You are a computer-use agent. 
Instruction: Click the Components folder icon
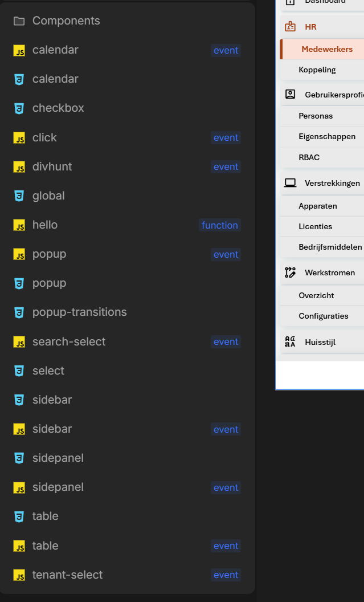tap(19, 21)
